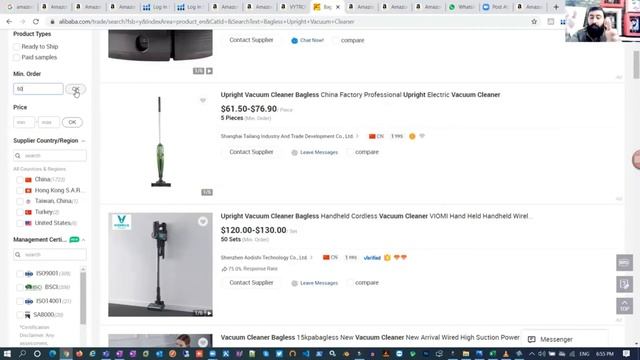Switch to the Post A tab
This screenshot has width=640, height=360.
[x=496, y=7]
